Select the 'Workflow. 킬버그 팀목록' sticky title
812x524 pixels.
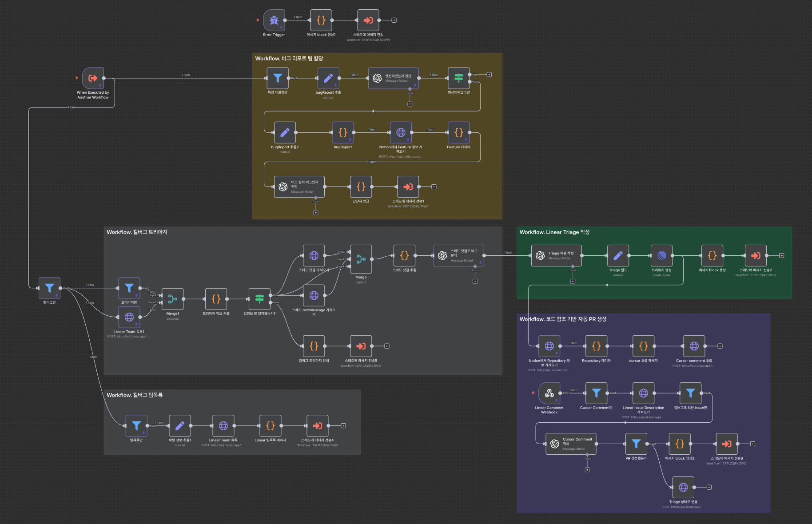[x=135, y=395]
